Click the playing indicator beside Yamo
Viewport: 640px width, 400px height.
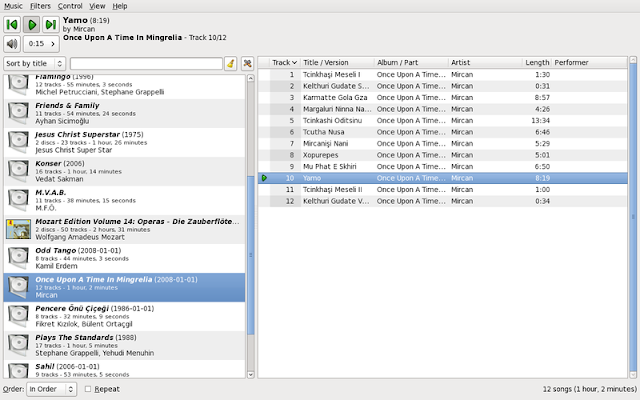click(264, 178)
